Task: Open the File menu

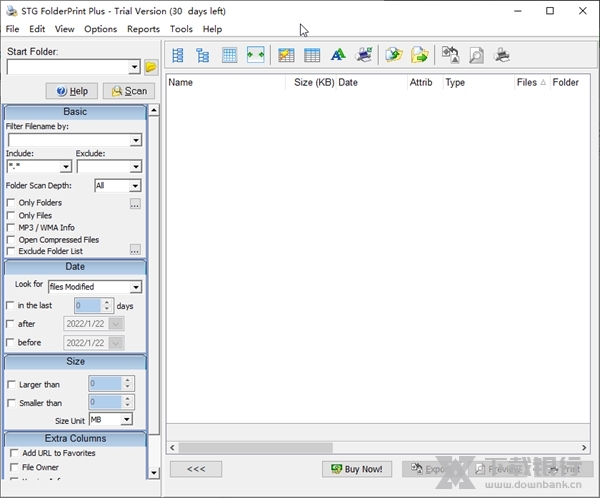Action: tap(12, 29)
